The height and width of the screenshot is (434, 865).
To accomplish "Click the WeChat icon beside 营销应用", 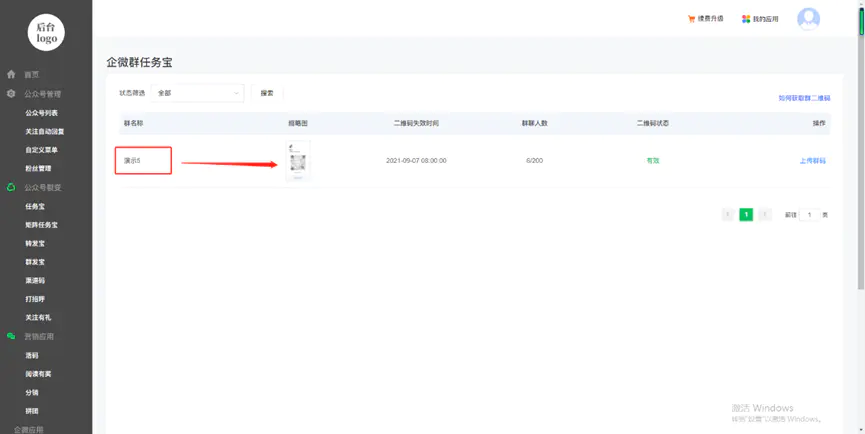I will click(x=11, y=337).
